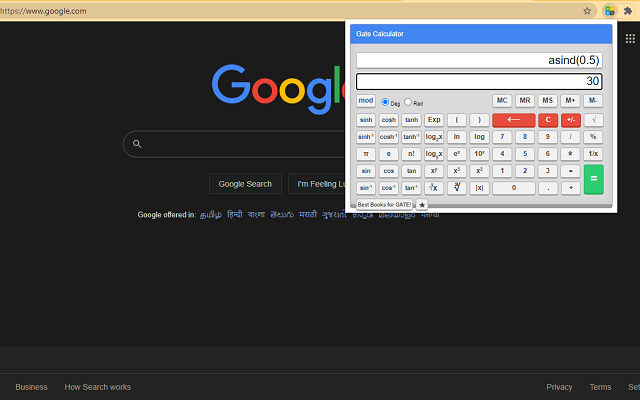This screenshot has width=640, height=400.
Task: Click the division / button
Action: [x=571, y=137]
